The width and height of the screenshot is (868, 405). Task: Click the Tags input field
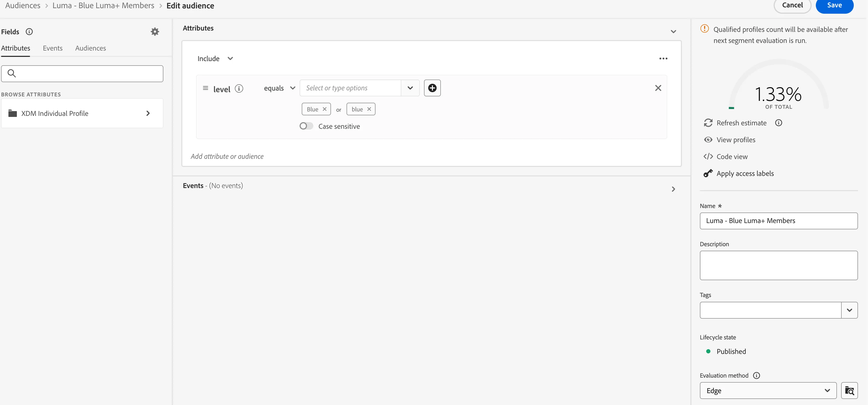tap(770, 310)
